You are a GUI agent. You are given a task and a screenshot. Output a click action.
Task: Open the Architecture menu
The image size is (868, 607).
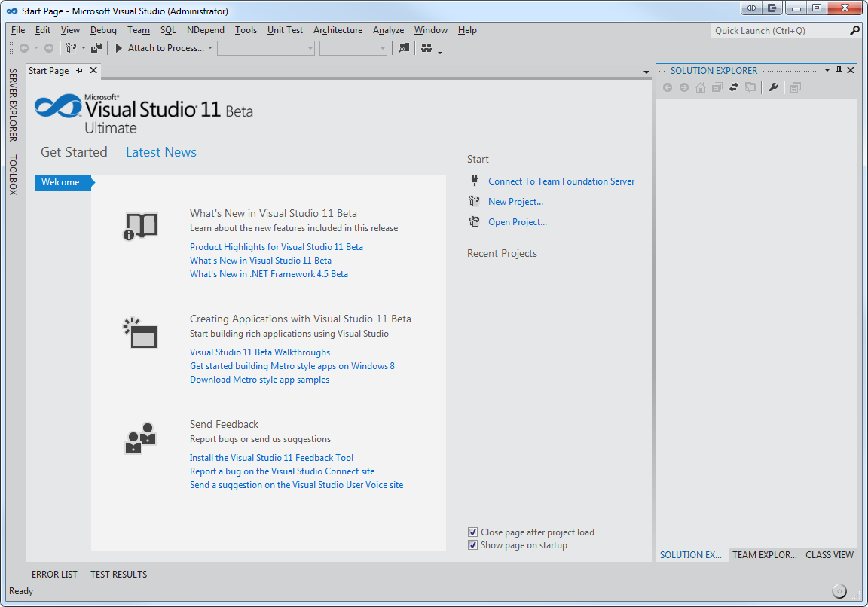(338, 30)
